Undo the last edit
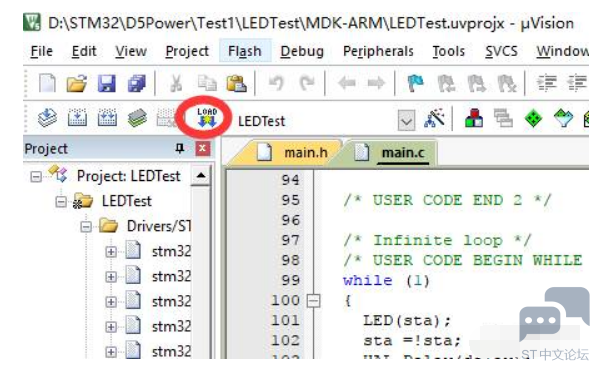Image resolution: width=598 pixels, height=370 pixels. (x=276, y=83)
